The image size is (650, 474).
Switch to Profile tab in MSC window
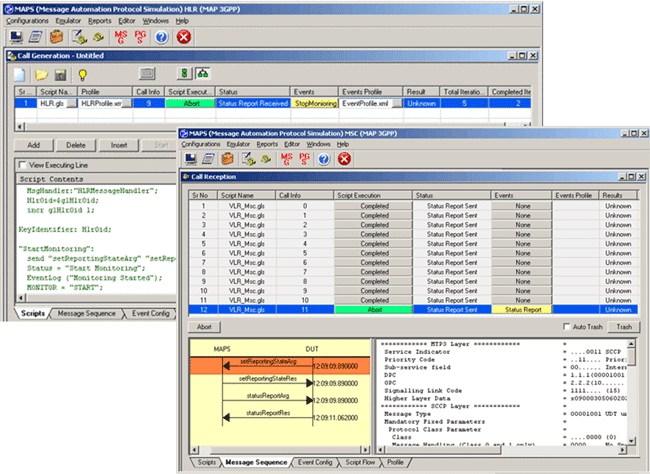(395, 462)
